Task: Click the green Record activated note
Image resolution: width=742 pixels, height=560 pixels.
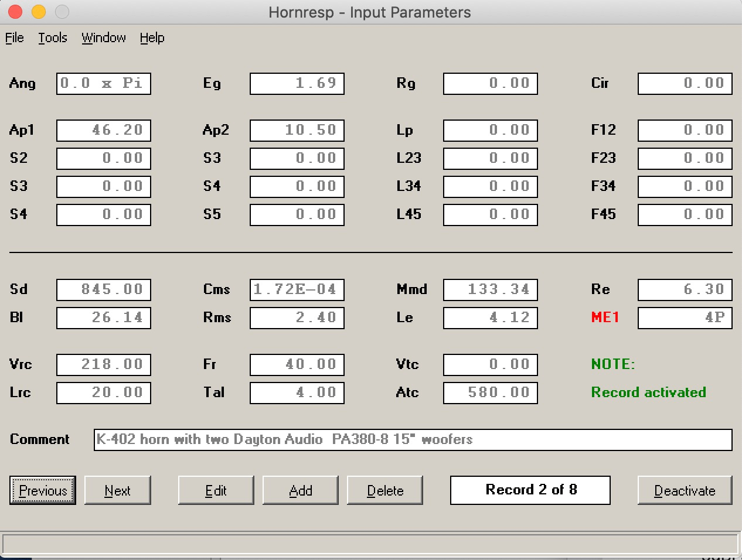Action: coord(648,392)
